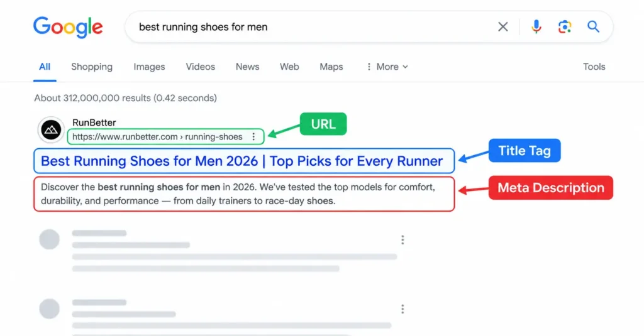Go to the News tab
644x336 pixels.
tap(247, 67)
